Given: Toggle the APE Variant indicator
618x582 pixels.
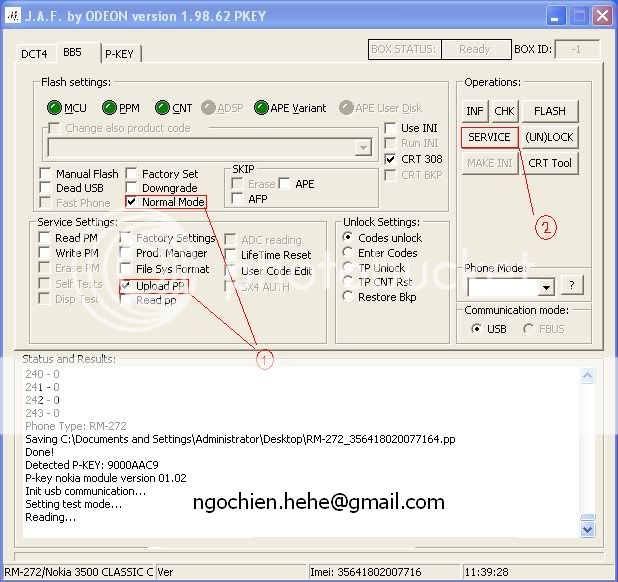Looking at the screenshot, I should 262,108.
